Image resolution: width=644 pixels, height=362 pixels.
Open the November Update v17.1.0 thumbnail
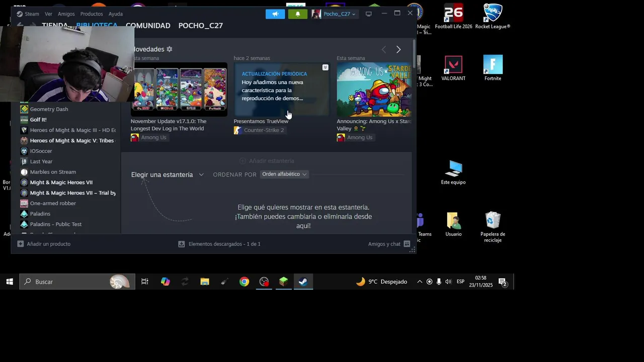pos(179,89)
